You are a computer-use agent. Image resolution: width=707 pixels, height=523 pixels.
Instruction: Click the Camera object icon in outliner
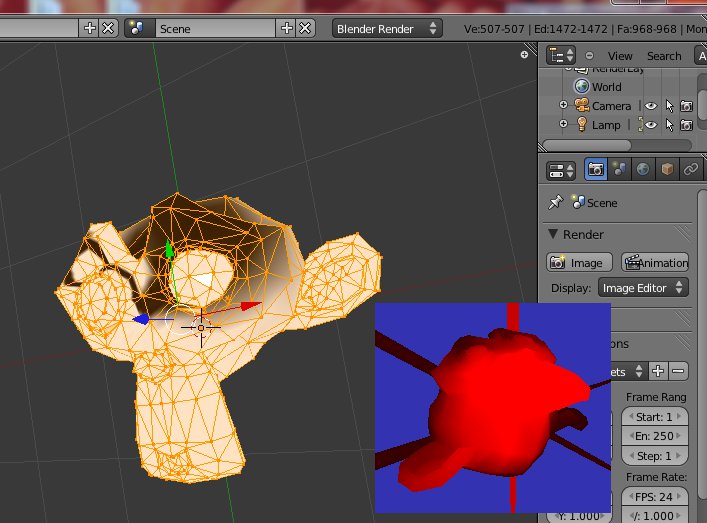582,106
